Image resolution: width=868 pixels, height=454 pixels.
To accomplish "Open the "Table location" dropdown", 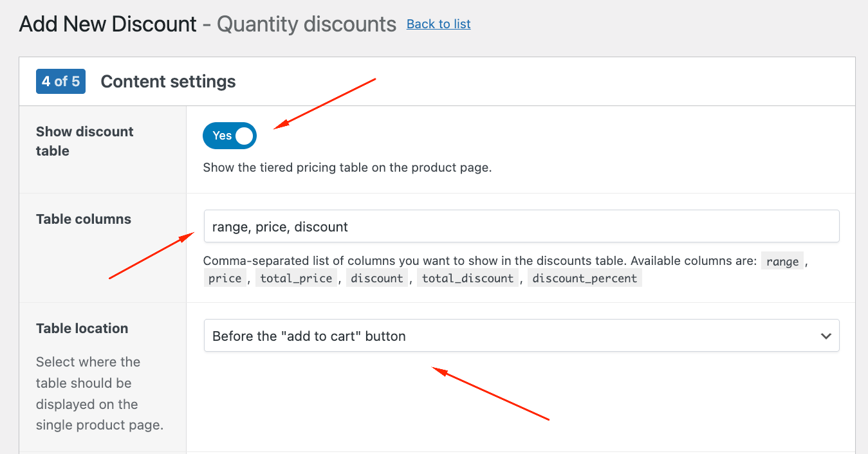I will [x=521, y=335].
